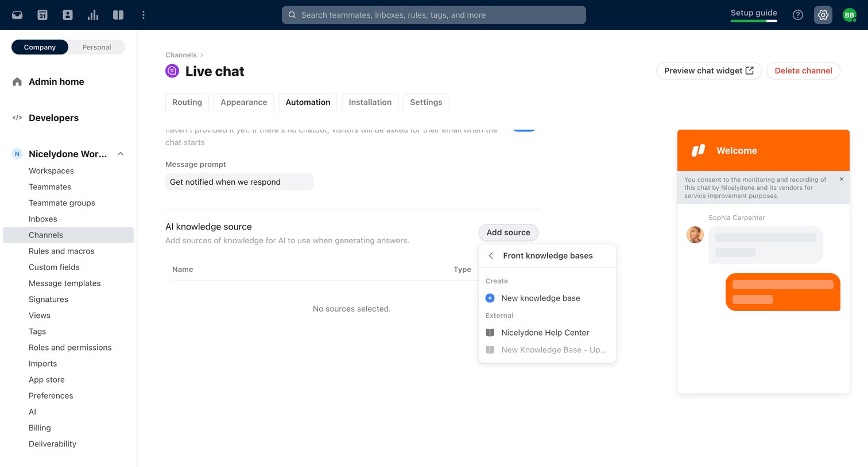The height and width of the screenshot is (467, 868).
Task: Open the knowledge base book icon in top bar
Action: (118, 15)
